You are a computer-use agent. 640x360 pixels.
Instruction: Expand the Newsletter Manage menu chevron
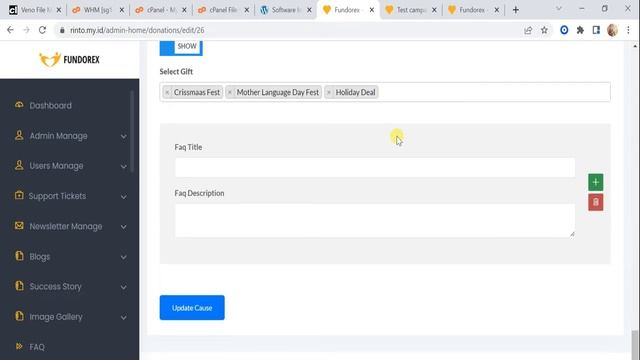(123, 227)
